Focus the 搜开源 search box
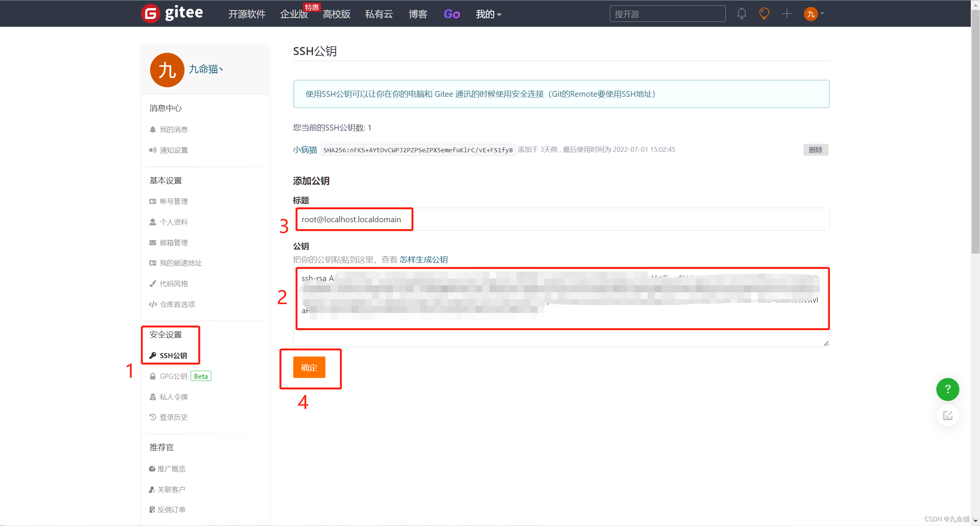 tap(667, 14)
